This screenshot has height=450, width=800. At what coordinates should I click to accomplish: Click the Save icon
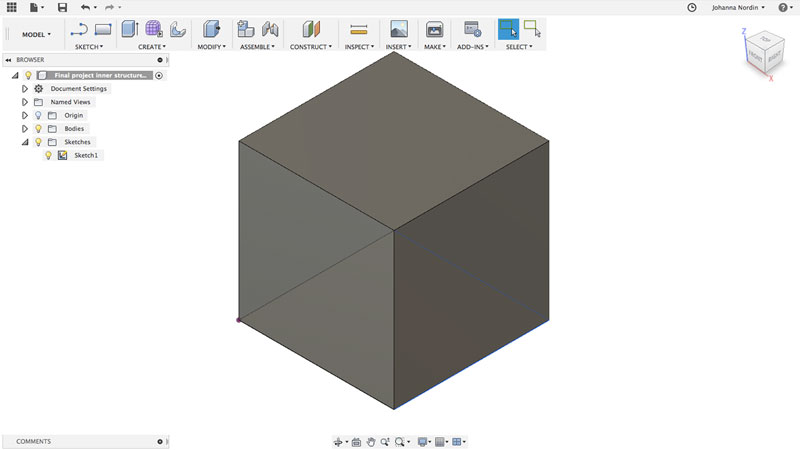pyautogui.click(x=62, y=7)
